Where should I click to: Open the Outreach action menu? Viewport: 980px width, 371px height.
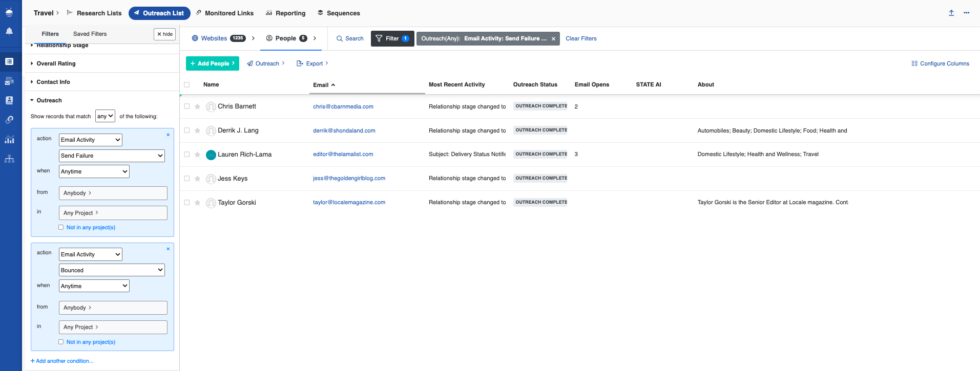click(266, 63)
